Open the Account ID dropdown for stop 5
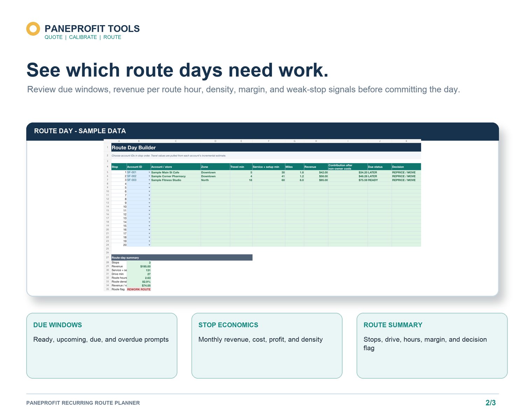Image resolution: width=525 pixels, height=420 pixels. [x=149, y=188]
